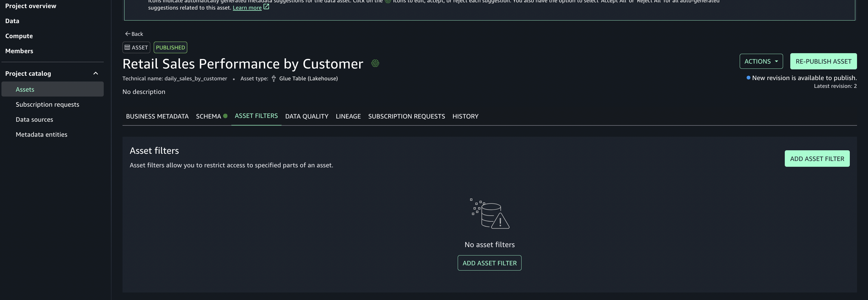Click the centered Add Asset Filter button
Screen dimensions: 868x300
tap(489, 263)
